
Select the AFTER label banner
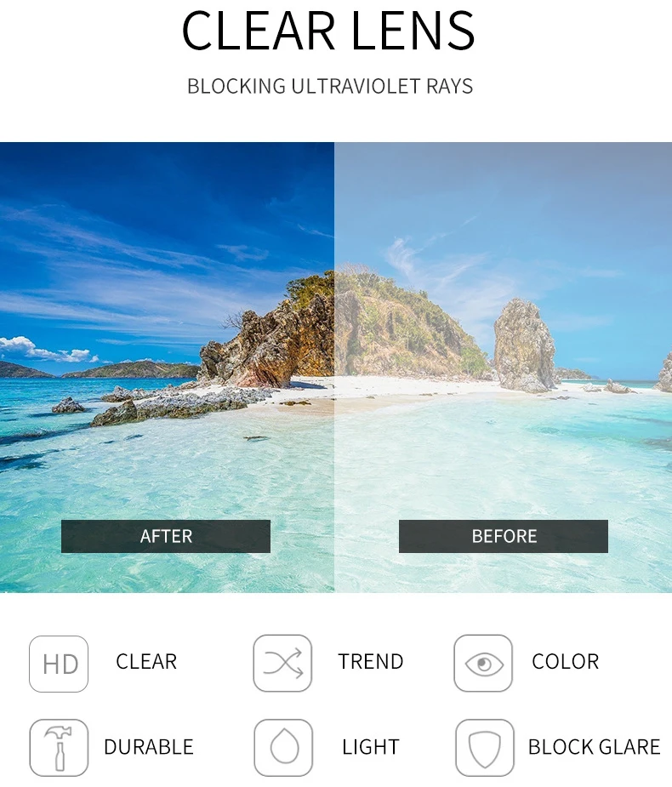tap(166, 537)
